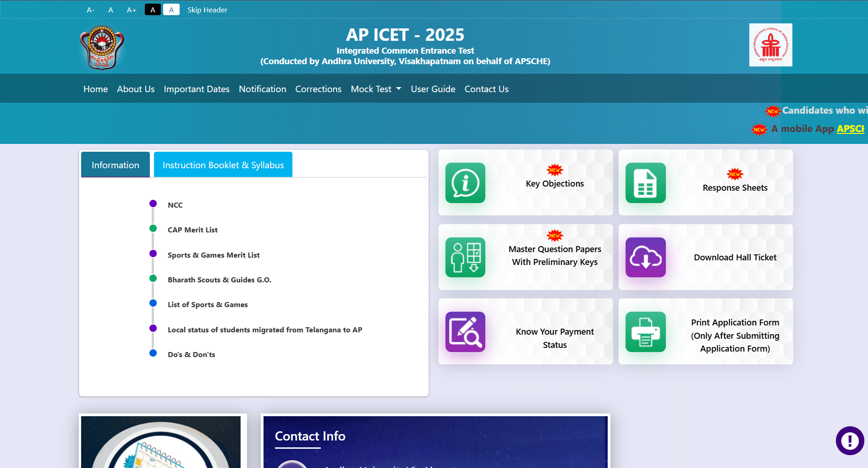The width and height of the screenshot is (868, 468).
Task: Click the purple bullet beside NCC
Action: pos(153,204)
